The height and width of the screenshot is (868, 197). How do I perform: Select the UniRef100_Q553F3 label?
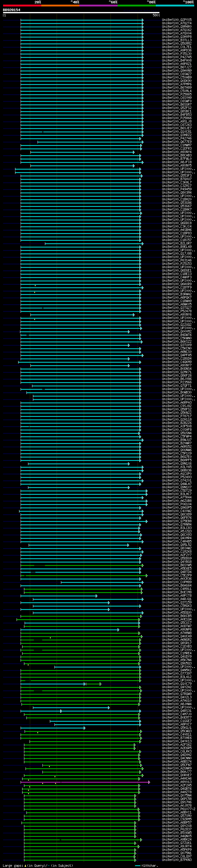pyautogui.click(x=176, y=176)
